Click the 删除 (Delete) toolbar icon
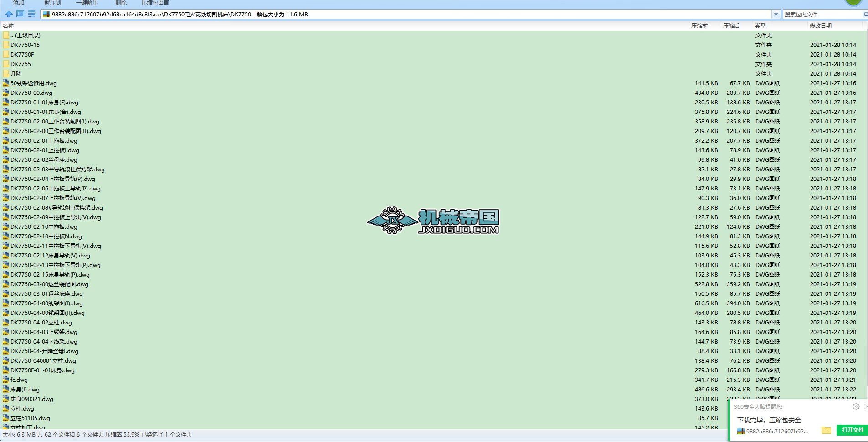Viewport: 868px width, 442px height. coord(121,3)
